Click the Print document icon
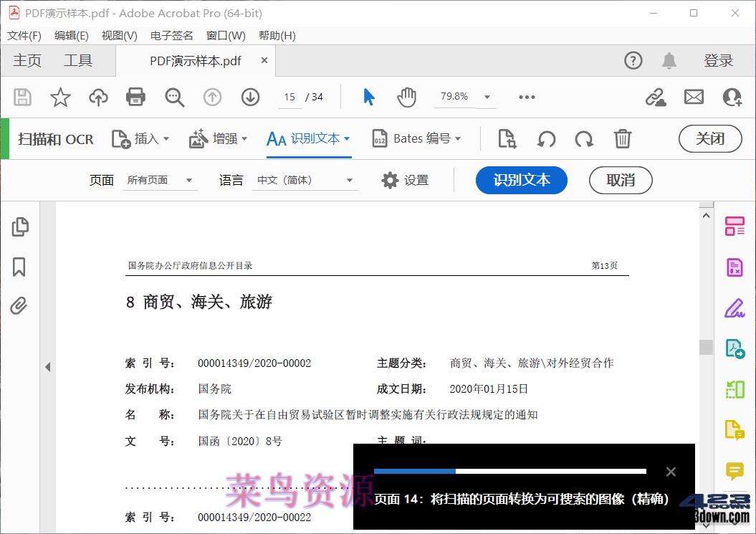 coord(135,97)
